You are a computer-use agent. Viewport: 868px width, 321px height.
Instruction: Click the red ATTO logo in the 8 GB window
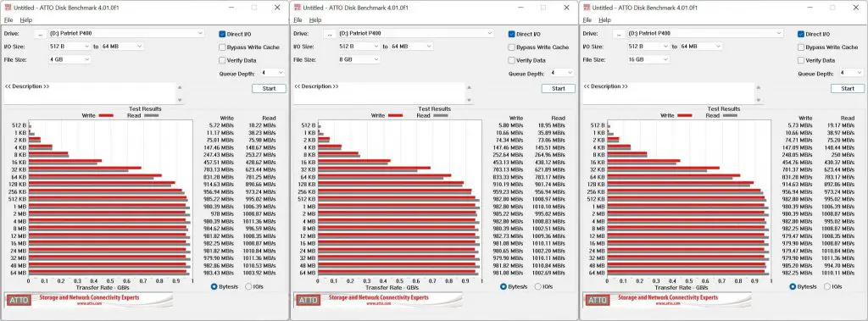tap(308, 300)
